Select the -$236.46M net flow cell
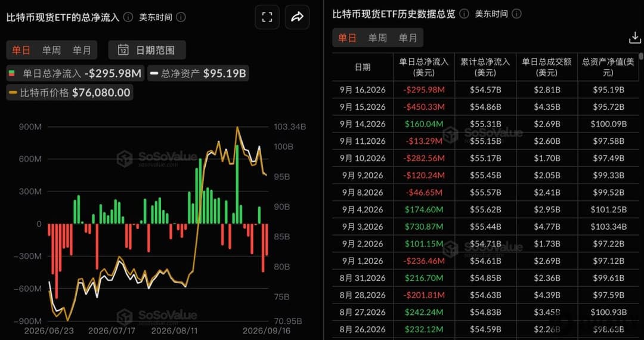This screenshot has height=340, width=644. click(424, 261)
